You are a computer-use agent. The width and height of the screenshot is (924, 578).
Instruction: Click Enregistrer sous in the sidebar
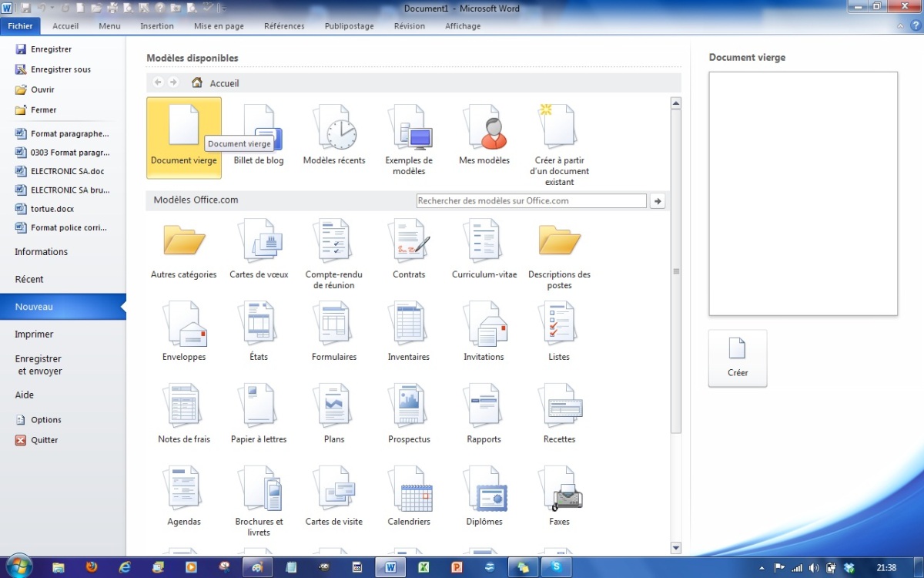[53, 69]
